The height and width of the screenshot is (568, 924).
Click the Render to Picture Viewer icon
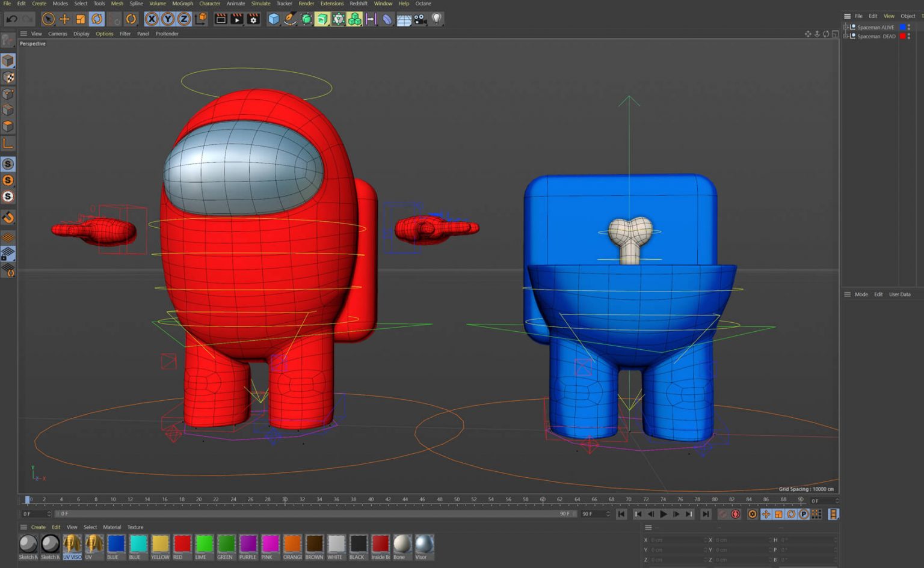[x=237, y=19]
